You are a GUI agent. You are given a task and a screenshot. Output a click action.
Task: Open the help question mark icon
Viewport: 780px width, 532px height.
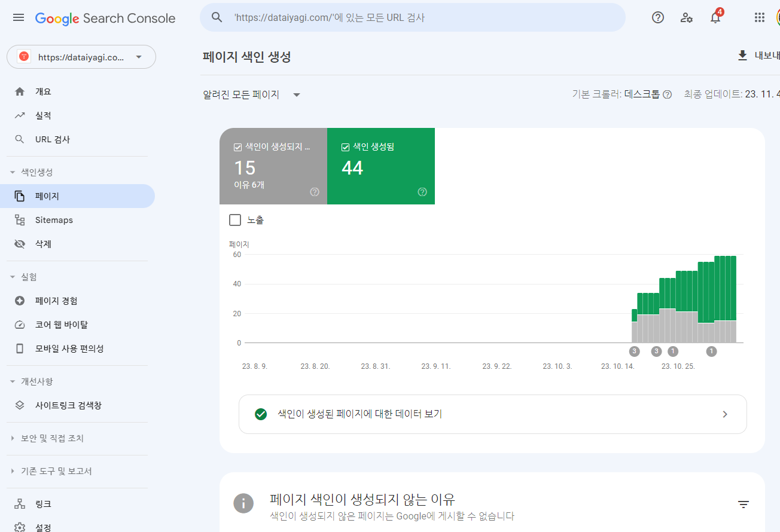pos(658,18)
